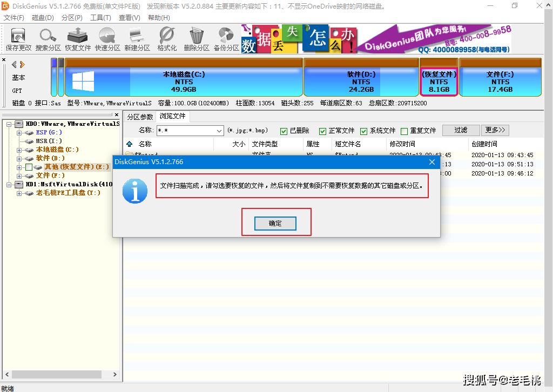Close the disk map panel with the X
The width and height of the screenshot is (553, 392).
[x=4, y=60]
